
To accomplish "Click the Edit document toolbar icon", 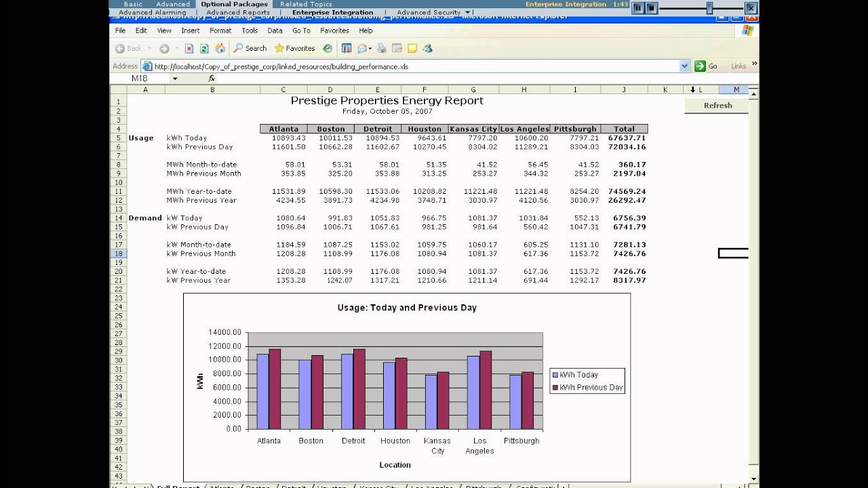I will click(397, 48).
